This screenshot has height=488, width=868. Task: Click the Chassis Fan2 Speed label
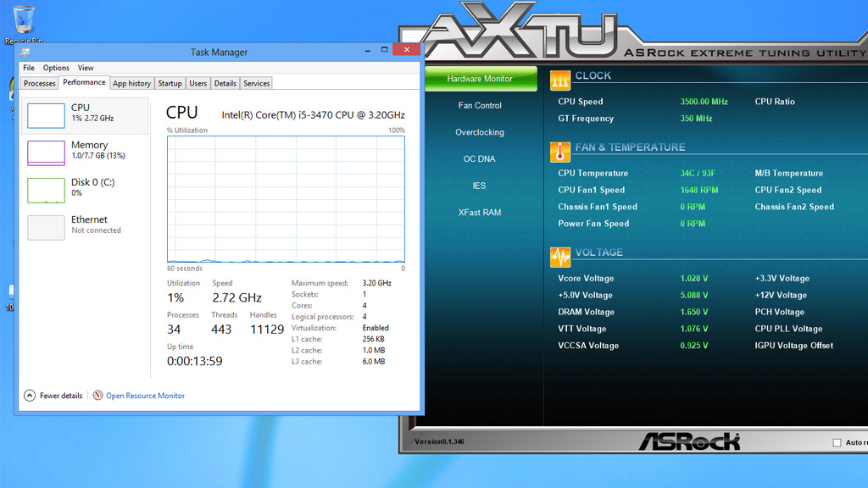(x=793, y=207)
